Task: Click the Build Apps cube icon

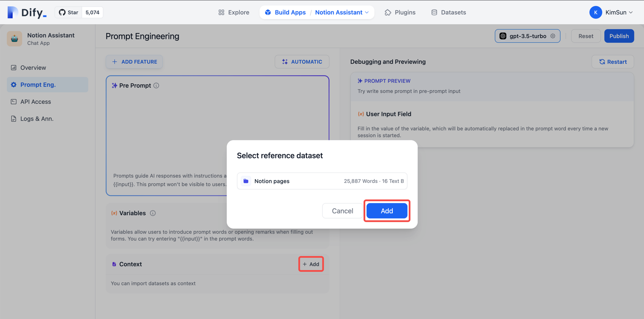Action: (268, 13)
